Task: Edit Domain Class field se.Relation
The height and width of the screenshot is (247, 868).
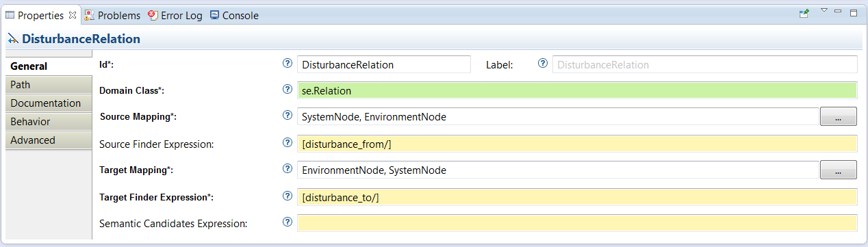Action: (x=577, y=90)
